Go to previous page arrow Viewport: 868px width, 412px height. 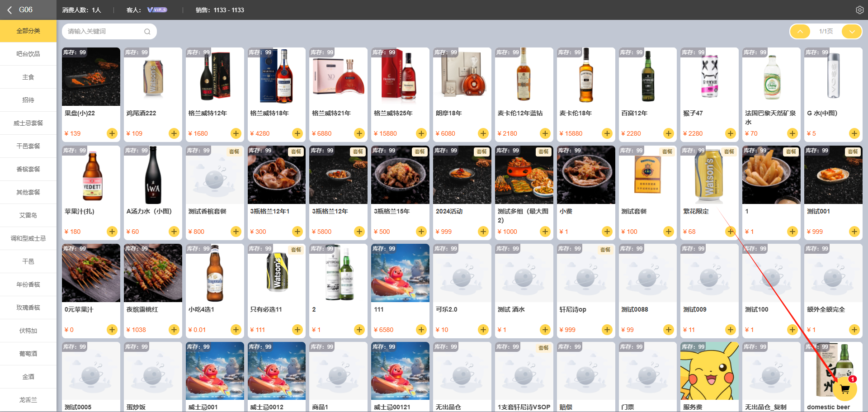[x=800, y=31]
